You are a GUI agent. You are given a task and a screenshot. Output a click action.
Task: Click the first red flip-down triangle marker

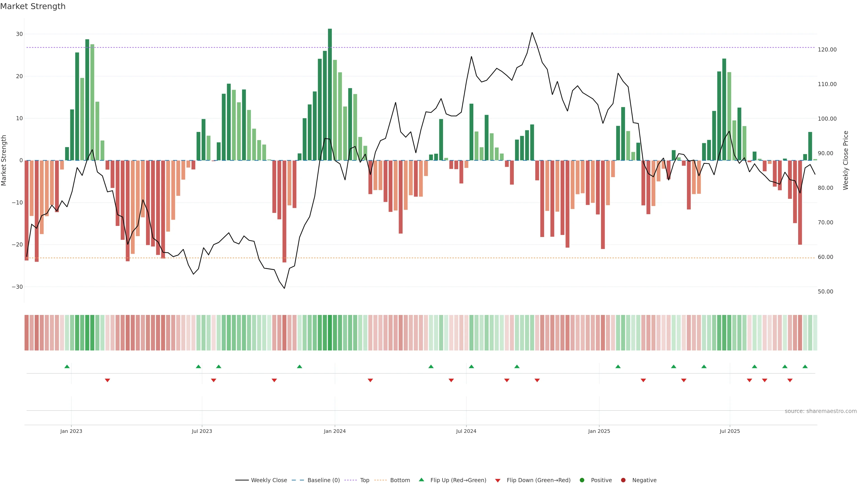[108, 380]
